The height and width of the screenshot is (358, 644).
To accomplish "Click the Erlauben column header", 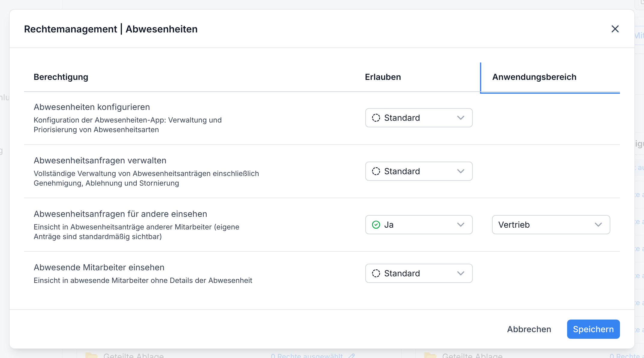I will click(x=383, y=77).
